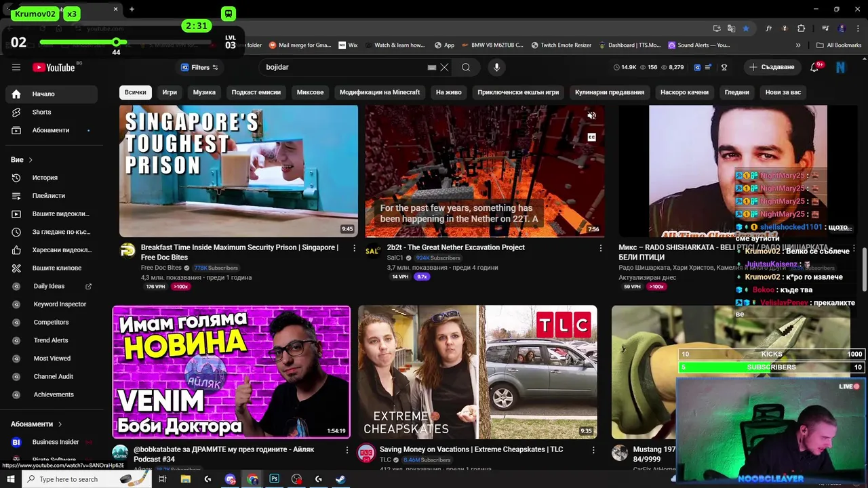Start voice search with microphone icon
Image resolution: width=868 pixels, height=488 pixels.
pos(496,67)
